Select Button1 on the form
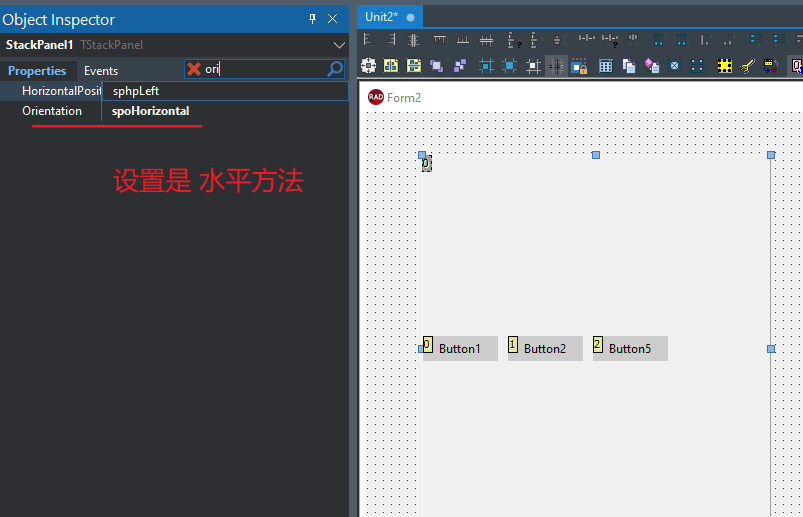Viewport: 803px width, 517px height. (x=460, y=349)
